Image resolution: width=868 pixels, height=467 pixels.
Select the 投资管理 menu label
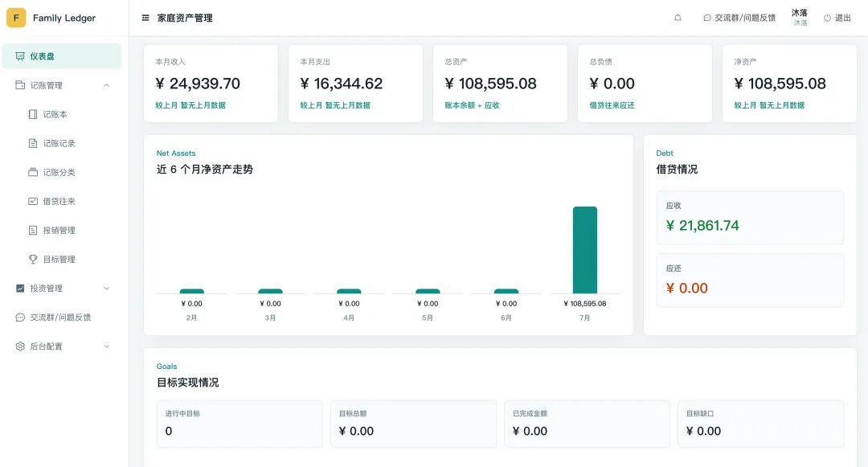click(47, 289)
